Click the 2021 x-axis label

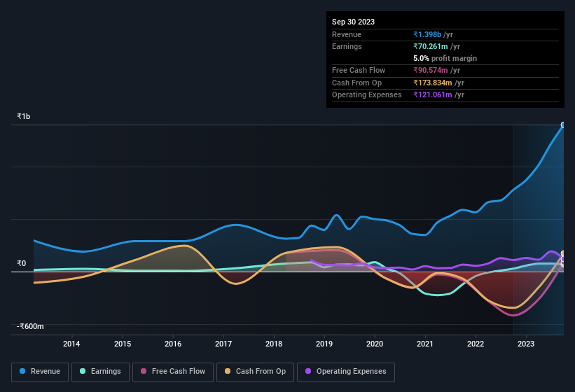(425, 344)
